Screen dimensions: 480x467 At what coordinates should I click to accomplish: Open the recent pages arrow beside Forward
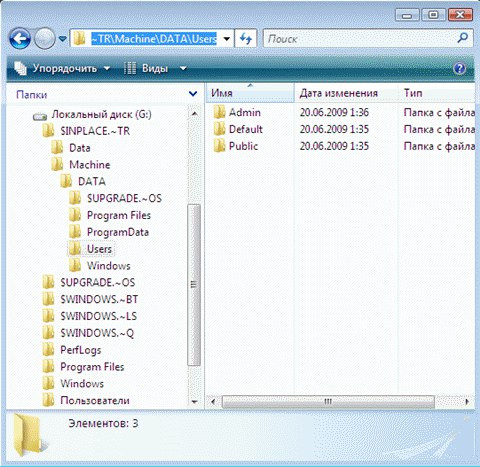[62, 39]
